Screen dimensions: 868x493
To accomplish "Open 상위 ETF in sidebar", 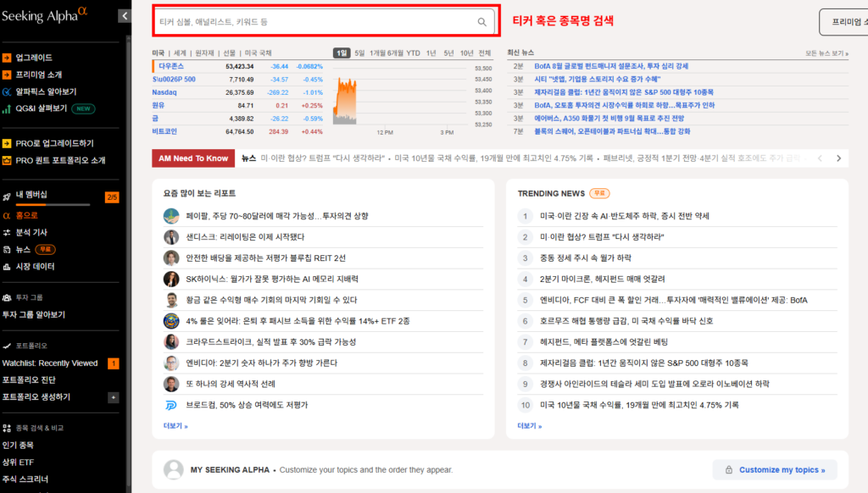I will pyautogui.click(x=18, y=462).
